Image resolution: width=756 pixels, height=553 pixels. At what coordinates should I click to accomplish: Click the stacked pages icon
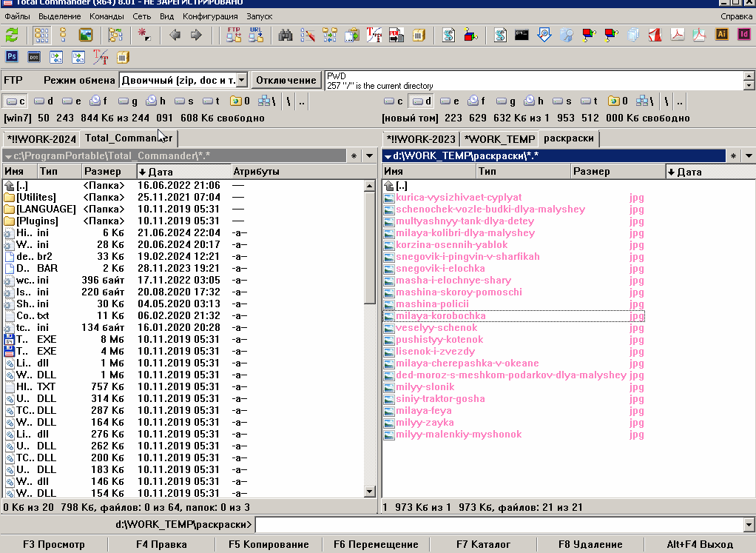[633, 36]
